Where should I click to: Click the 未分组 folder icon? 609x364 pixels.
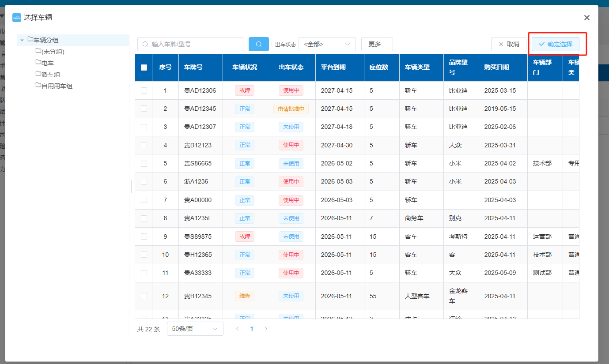tap(38, 51)
